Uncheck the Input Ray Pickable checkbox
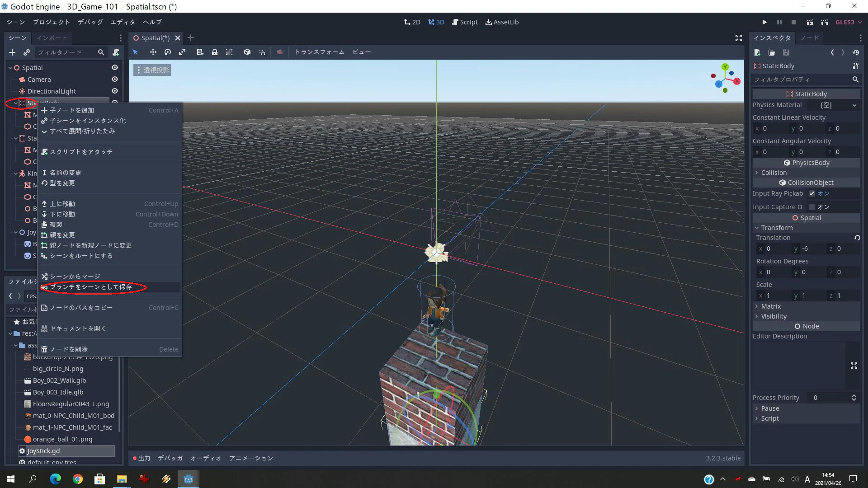868x488 pixels. tap(812, 193)
